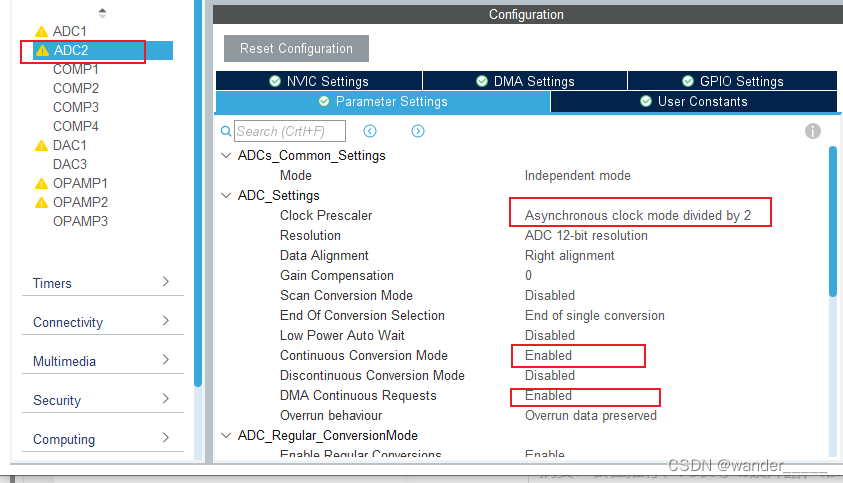Click the Resolution value 'ADC 12-bit resolution'
Image resolution: width=843 pixels, height=483 pixels.
coord(586,235)
